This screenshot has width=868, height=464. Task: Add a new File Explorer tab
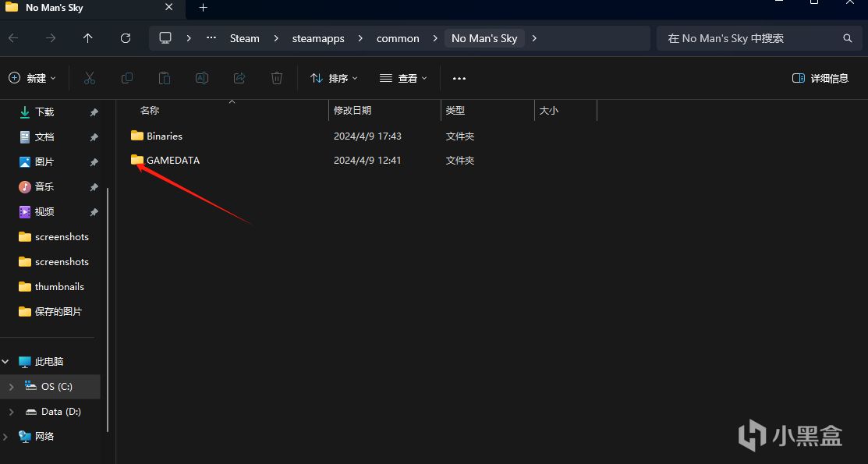tap(204, 8)
